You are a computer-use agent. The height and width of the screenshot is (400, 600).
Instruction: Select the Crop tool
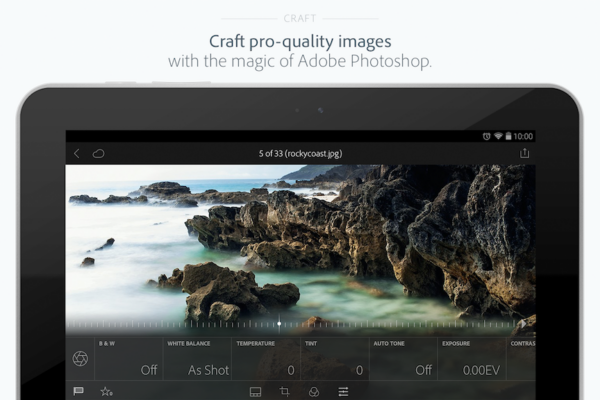click(285, 391)
